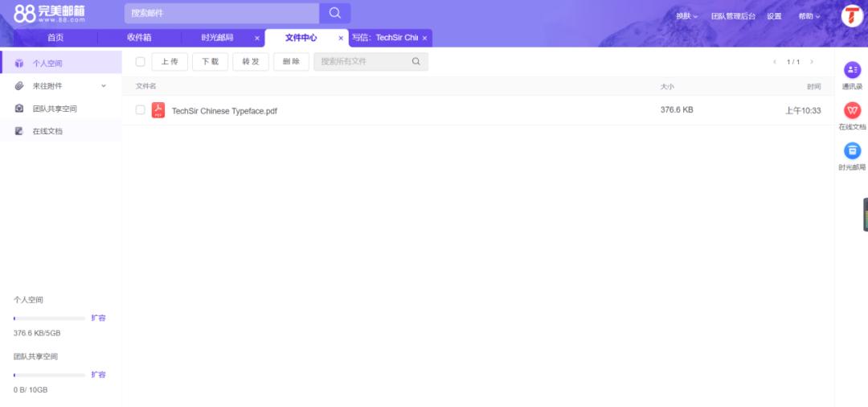Close the 时光邮局 tab
This screenshot has height=407, width=868.
pos(257,39)
